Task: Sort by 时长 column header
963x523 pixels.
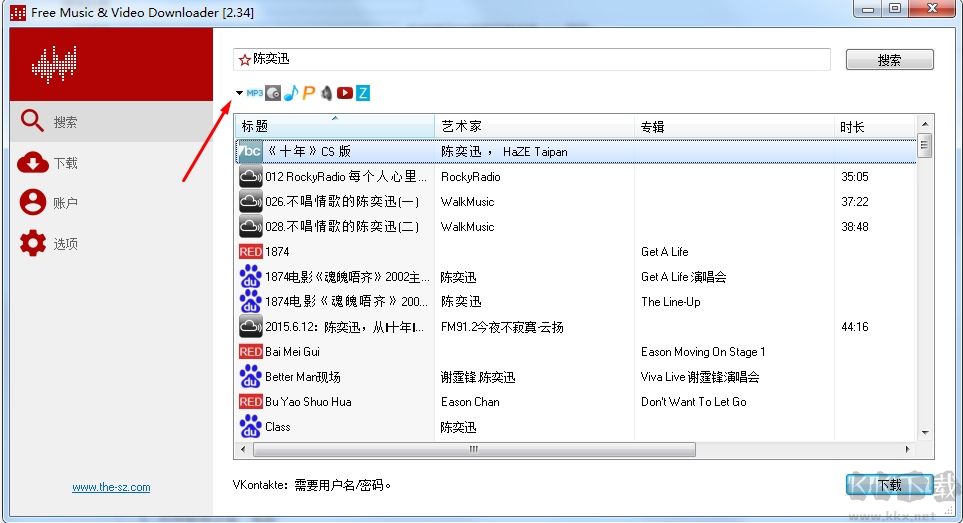Action: [875, 126]
